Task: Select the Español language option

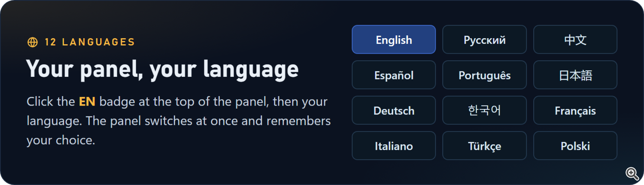Action: (394, 75)
